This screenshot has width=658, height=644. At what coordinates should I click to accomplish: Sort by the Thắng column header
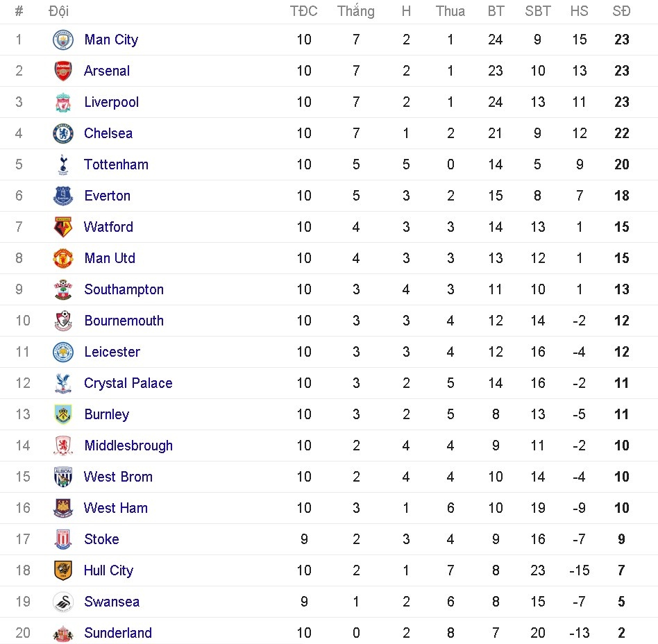pyautogui.click(x=356, y=11)
